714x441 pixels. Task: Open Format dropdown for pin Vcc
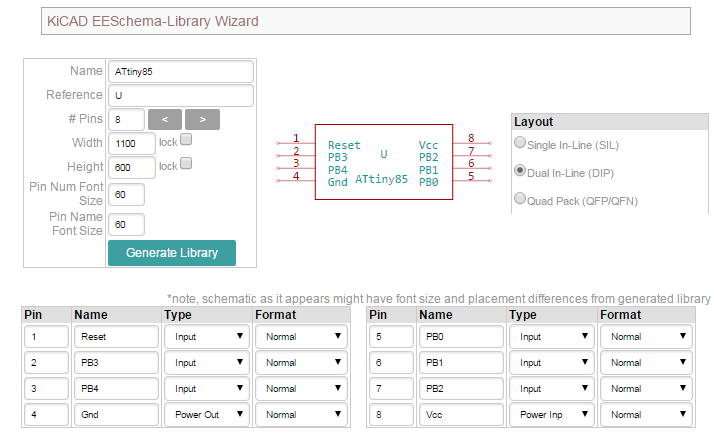[647, 415]
